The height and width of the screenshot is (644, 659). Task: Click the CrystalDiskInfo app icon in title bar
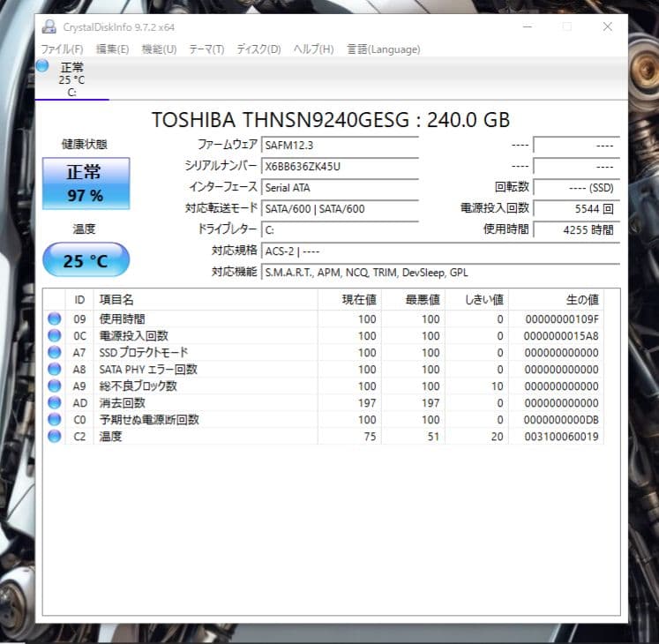(49, 26)
